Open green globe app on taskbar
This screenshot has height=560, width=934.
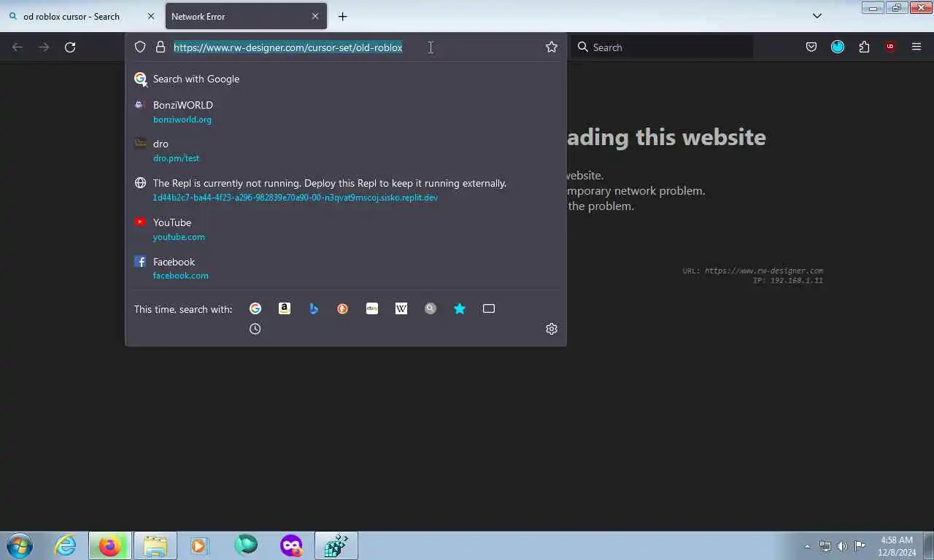[246, 545]
